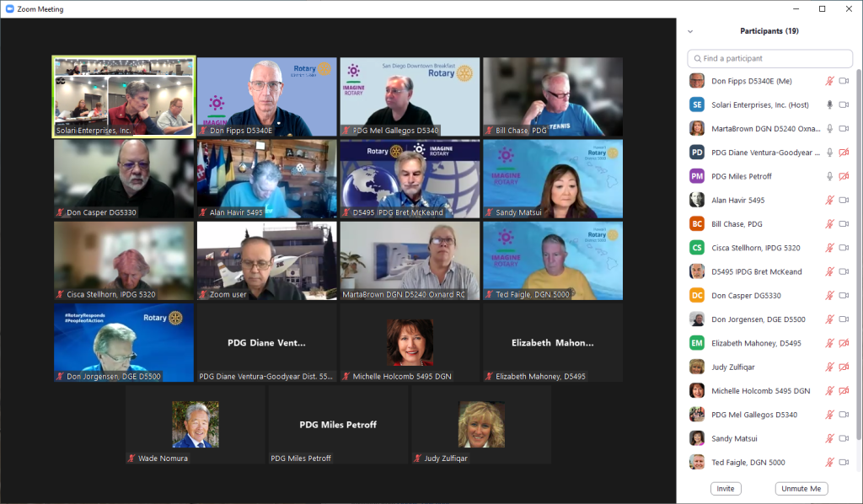This screenshot has height=504, width=863.
Task: Click the Zoom logo in the title bar
Action: (x=8, y=8)
